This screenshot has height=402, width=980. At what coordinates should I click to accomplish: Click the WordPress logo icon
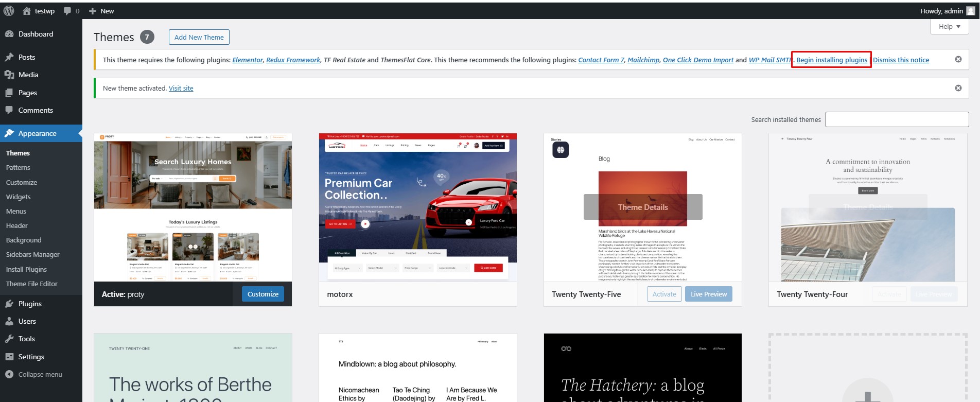(9, 11)
